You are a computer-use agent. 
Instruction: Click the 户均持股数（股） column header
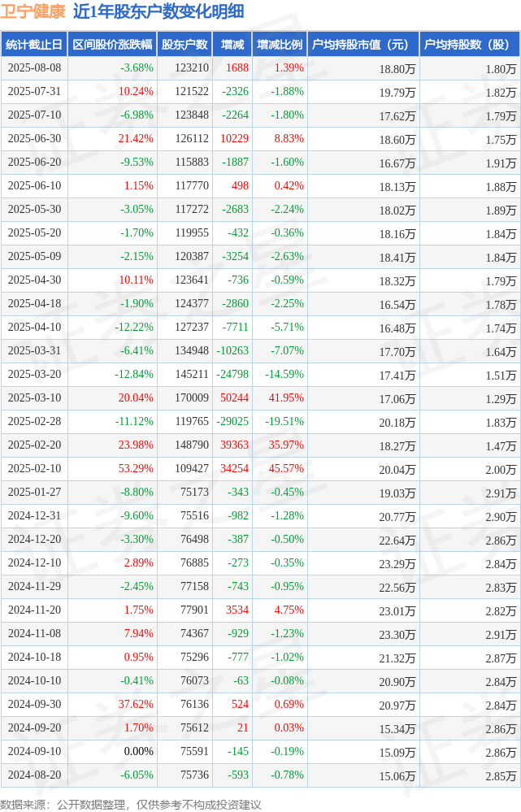coord(471,45)
